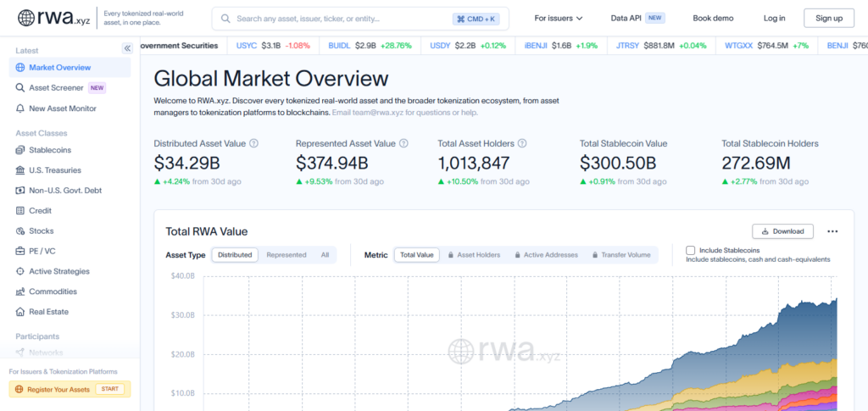Image resolution: width=868 pixels, height=411 pixels.
Task: Click the U.S. Treasuries bank icon
Action: point(20,170)
